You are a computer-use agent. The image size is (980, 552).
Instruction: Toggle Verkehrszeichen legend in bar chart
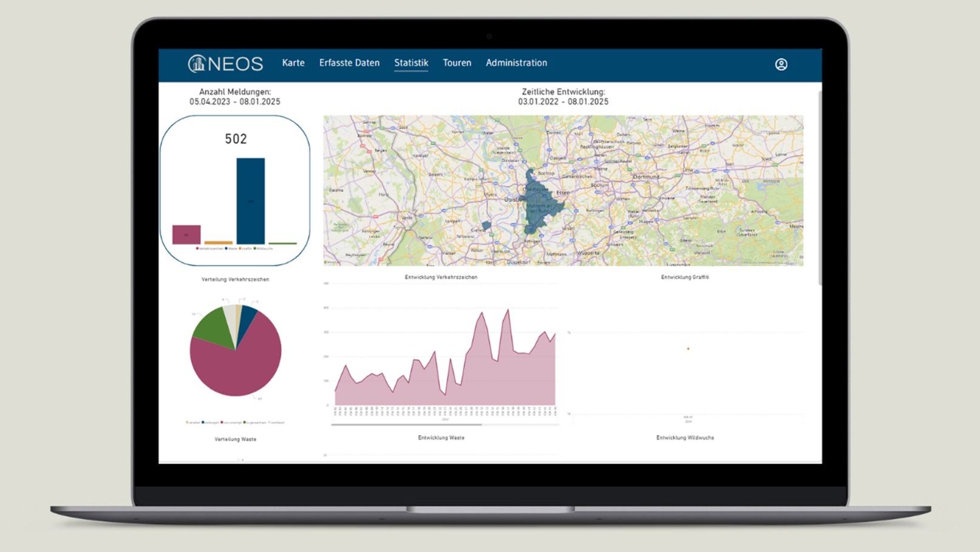209,248
